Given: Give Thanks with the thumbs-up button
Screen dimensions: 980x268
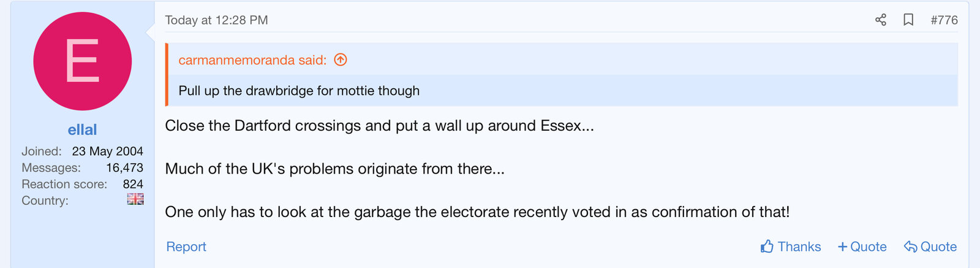Looking at the screenshot, I should tap(790, 247).
